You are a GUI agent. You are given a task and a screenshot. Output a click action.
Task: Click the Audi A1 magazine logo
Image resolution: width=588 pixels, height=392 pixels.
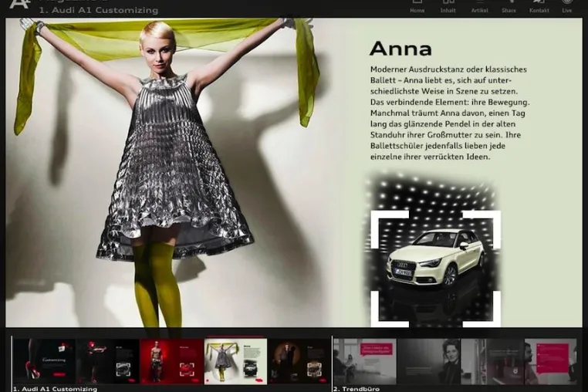tap(20, 4)
